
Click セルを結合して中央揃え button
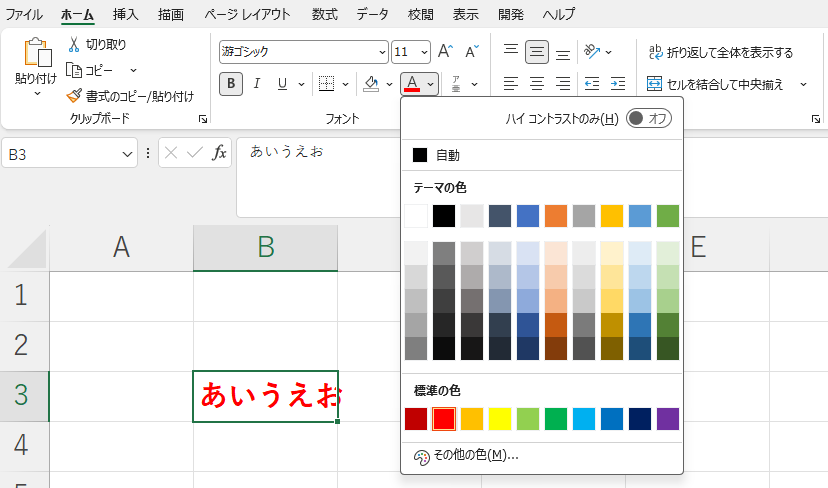(715, 84)
